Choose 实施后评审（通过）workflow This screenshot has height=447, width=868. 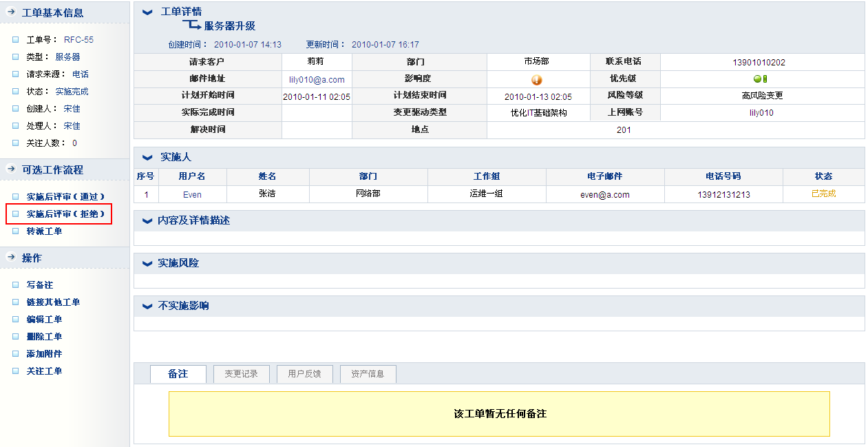point(65,197)
